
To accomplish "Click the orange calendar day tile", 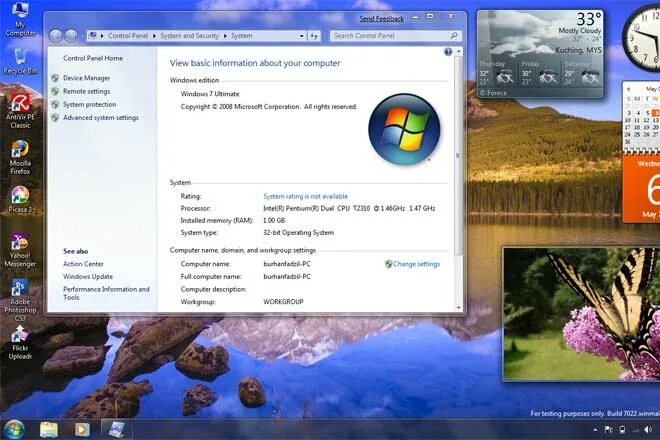I will pos(641,189).
